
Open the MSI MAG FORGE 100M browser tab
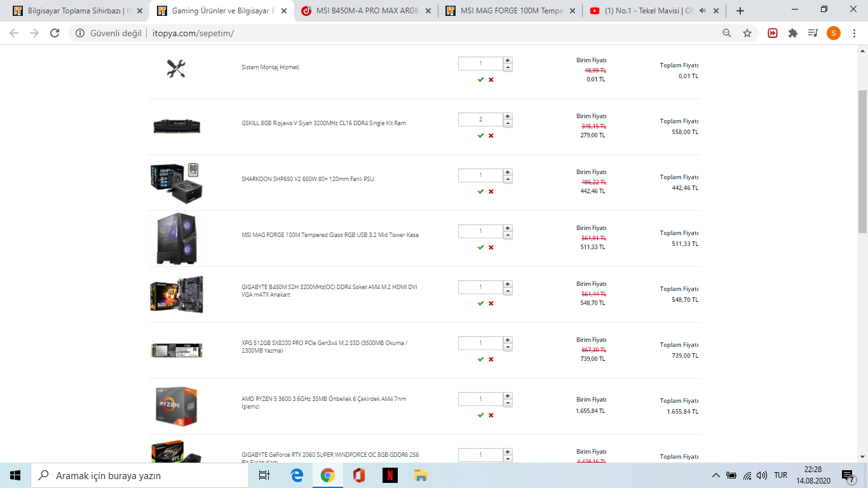pyautogui.click(x=510, y=11)
